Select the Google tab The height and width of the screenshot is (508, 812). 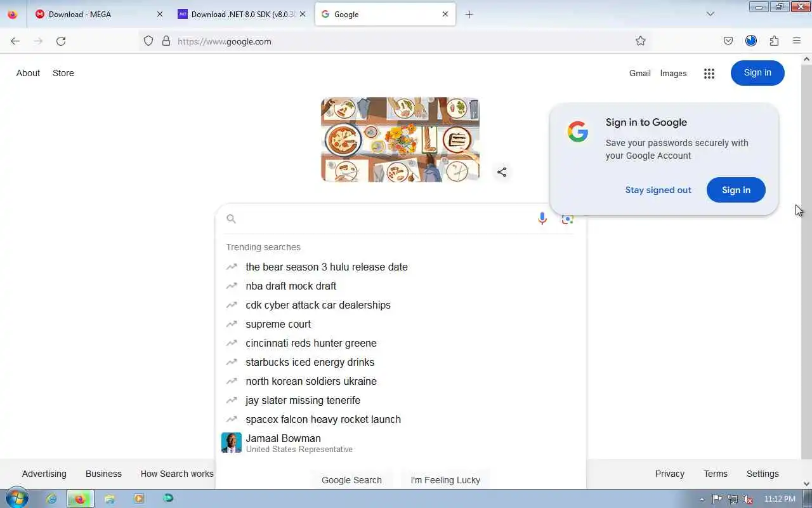385,14
